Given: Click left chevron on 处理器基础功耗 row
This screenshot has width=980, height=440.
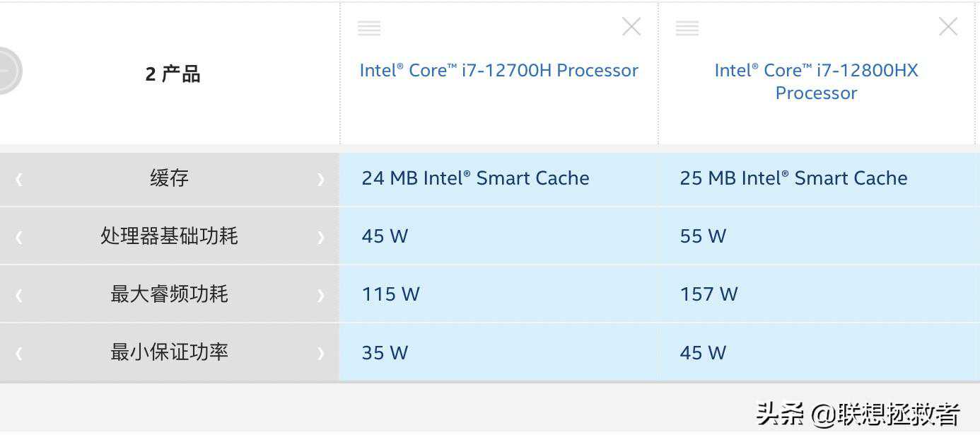Looking at the screenshot, I should click(19, 238).
